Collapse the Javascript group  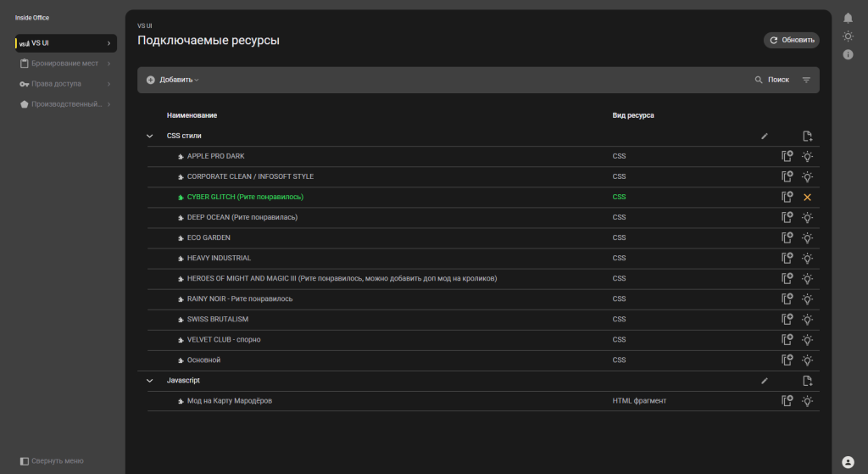pyautogui.click(x=150, y=381)
